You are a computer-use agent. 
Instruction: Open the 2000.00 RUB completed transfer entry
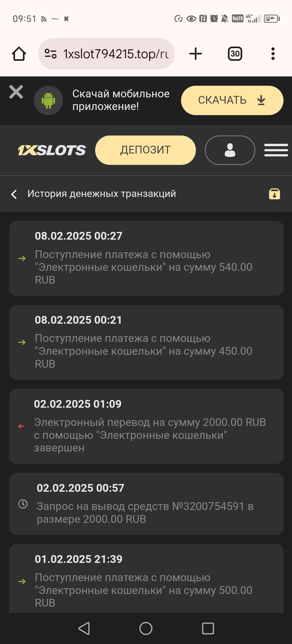146,426
